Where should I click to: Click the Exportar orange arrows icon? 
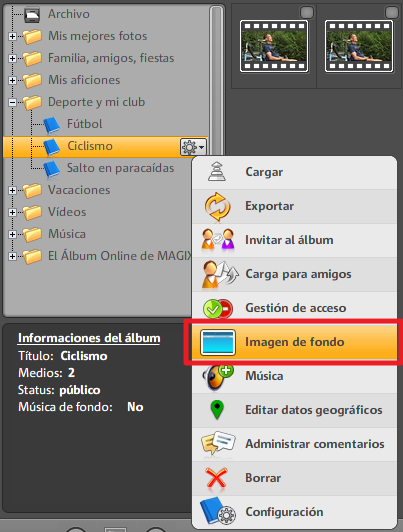[x=217, y=206]
